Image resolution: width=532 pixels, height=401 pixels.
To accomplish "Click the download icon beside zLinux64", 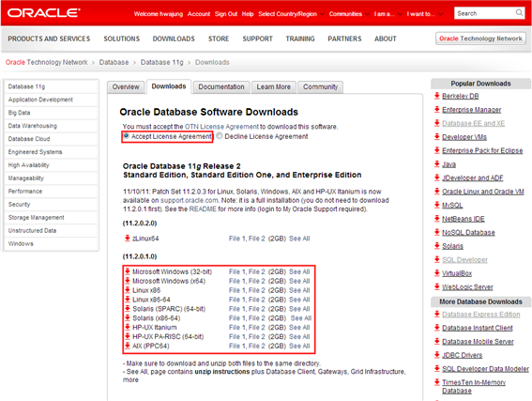I will [x=128, y=238].
